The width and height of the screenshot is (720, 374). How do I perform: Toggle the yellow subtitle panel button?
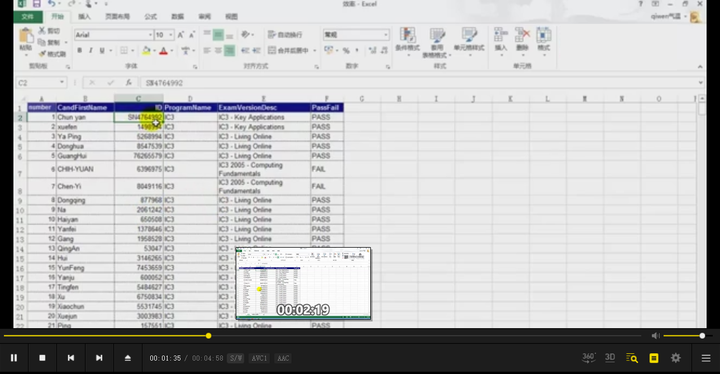click(x=654, y=358)
